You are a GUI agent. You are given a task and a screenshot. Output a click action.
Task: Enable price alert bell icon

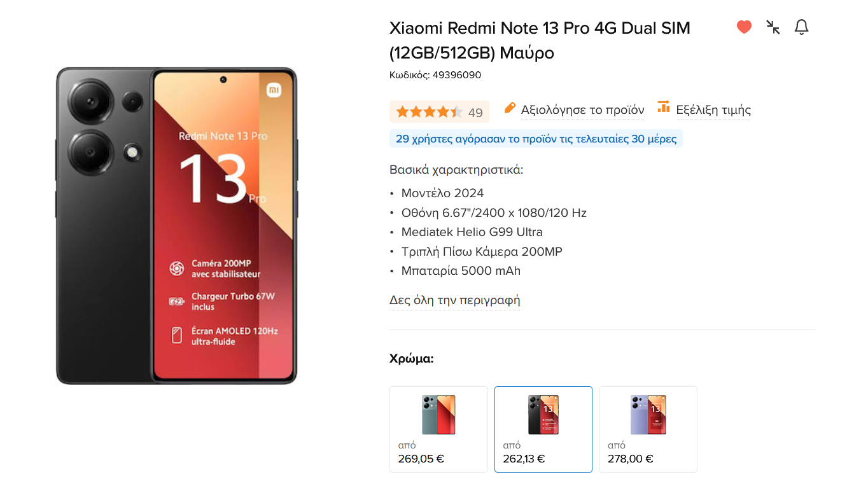[x=802, y=27]
